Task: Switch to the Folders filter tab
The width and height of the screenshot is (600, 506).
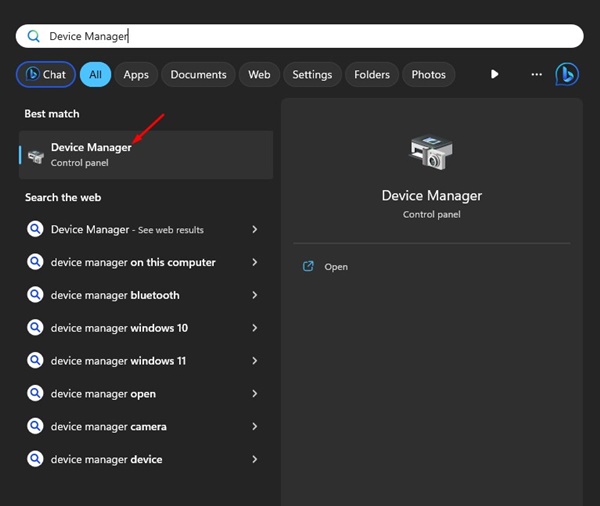Action: coord(372,74)
